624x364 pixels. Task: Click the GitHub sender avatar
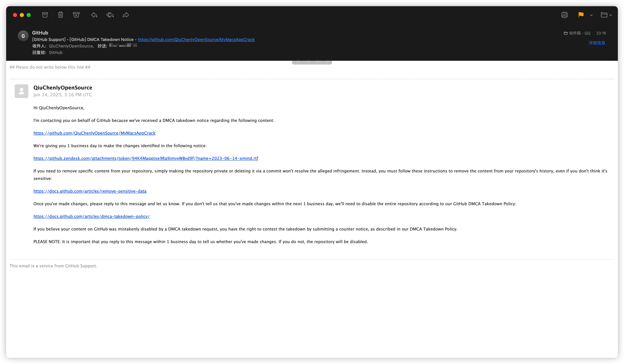[23, 36]
